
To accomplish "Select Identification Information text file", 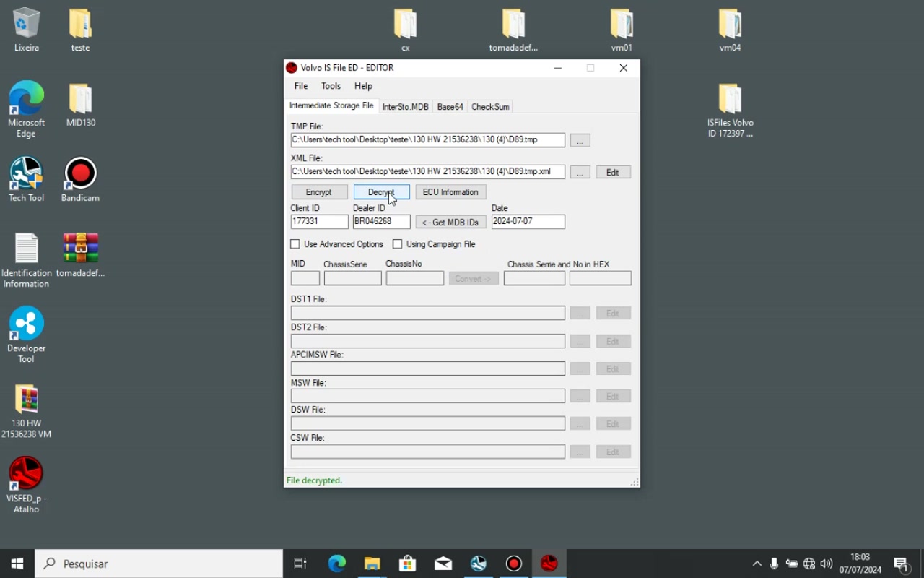I will coord(27,261).
